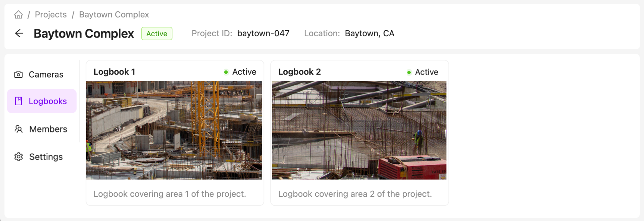Image resolution: width=644 pixels, height=221 pixels.
Task: Click the Logbooks notebook icon
Action: point(19,101)
